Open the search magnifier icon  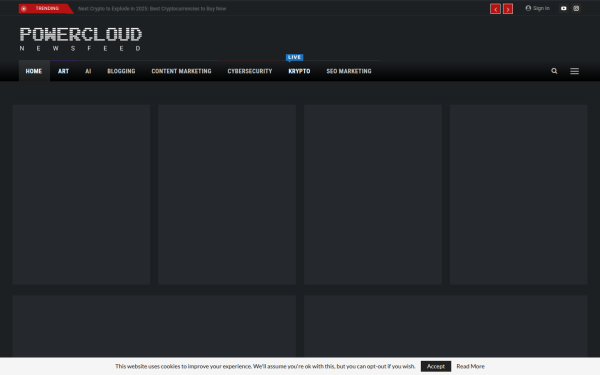point(554,71)
